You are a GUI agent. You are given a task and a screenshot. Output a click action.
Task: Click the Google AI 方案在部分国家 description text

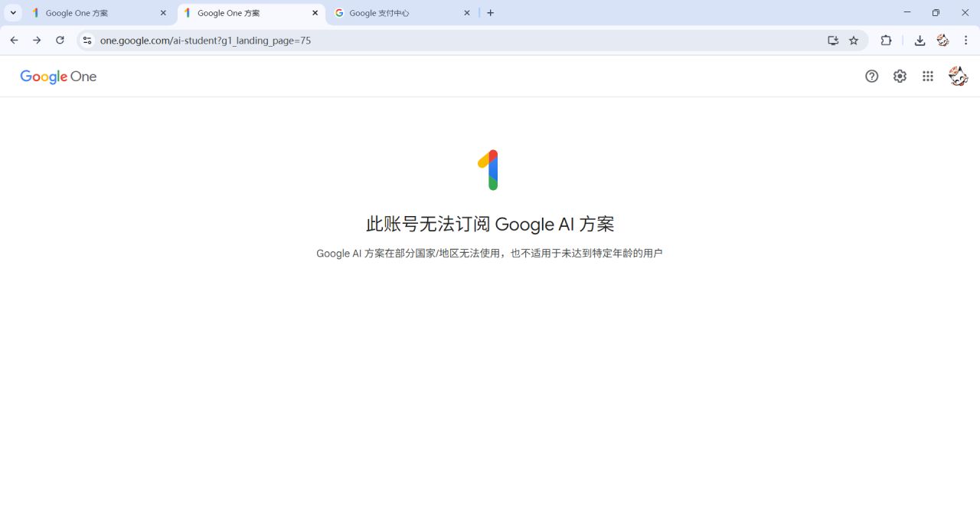(489, 253)
